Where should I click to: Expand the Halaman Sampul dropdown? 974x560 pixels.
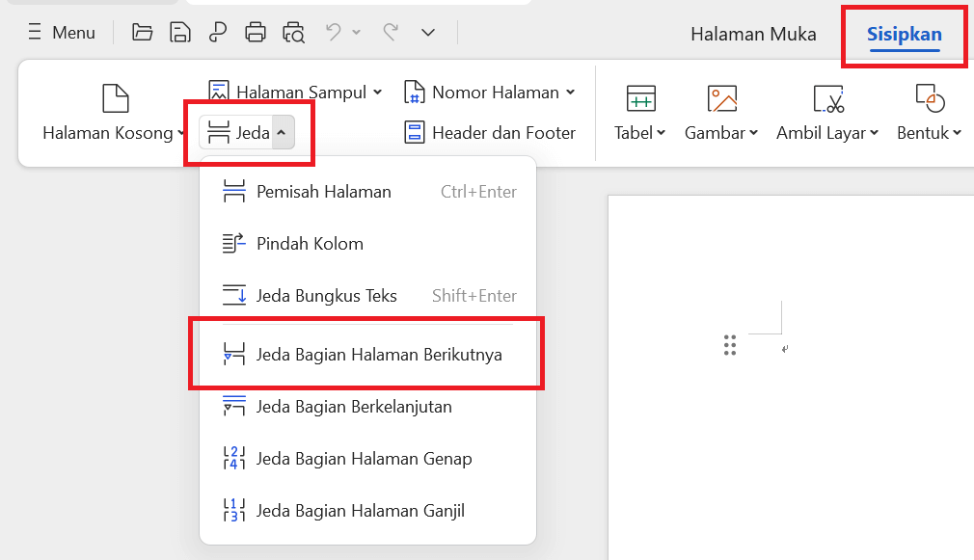(377, 93)
